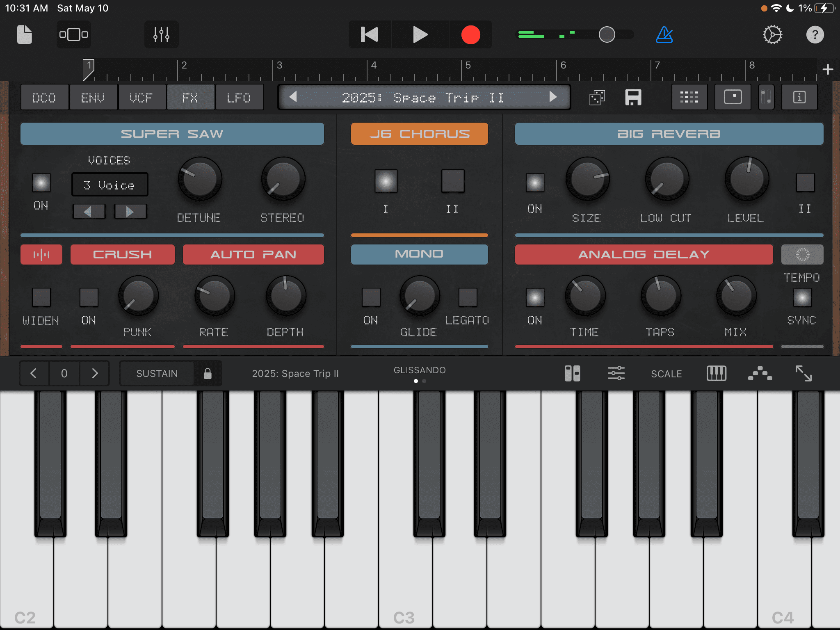This screenshot has height=630, width=840.
Task: Save preset with floppy disk icon
Action: click(x=633, y=98)
